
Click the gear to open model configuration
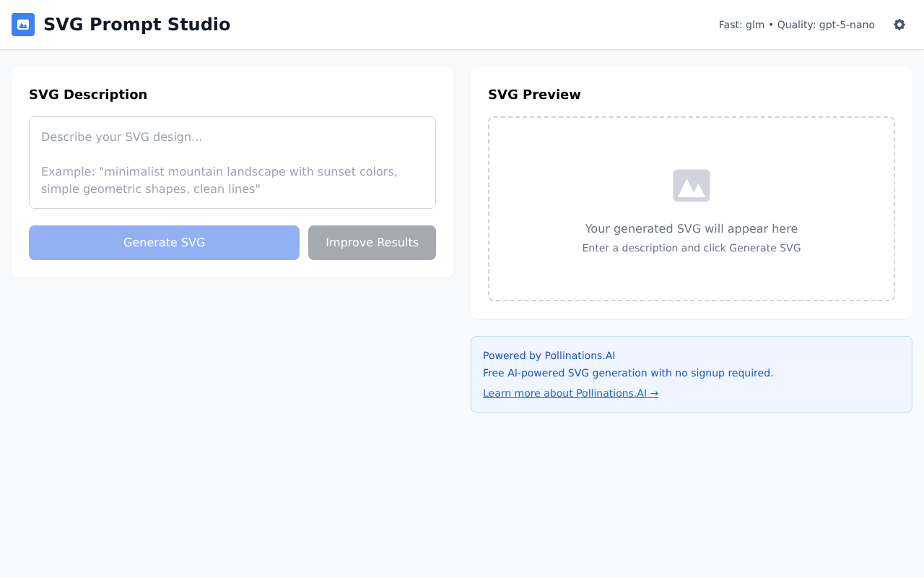[899, 25]
